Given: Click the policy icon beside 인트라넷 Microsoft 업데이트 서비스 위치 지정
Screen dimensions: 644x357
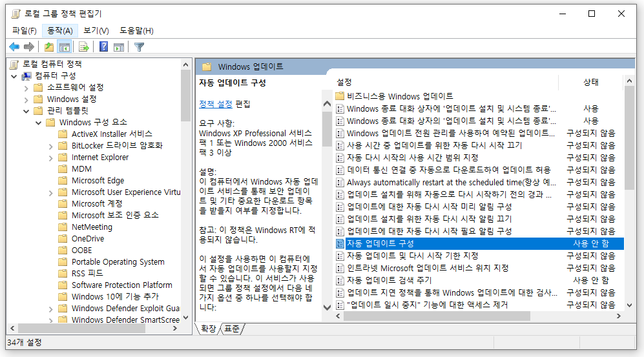Looking at the screenshot, I should tap(340, 269).
